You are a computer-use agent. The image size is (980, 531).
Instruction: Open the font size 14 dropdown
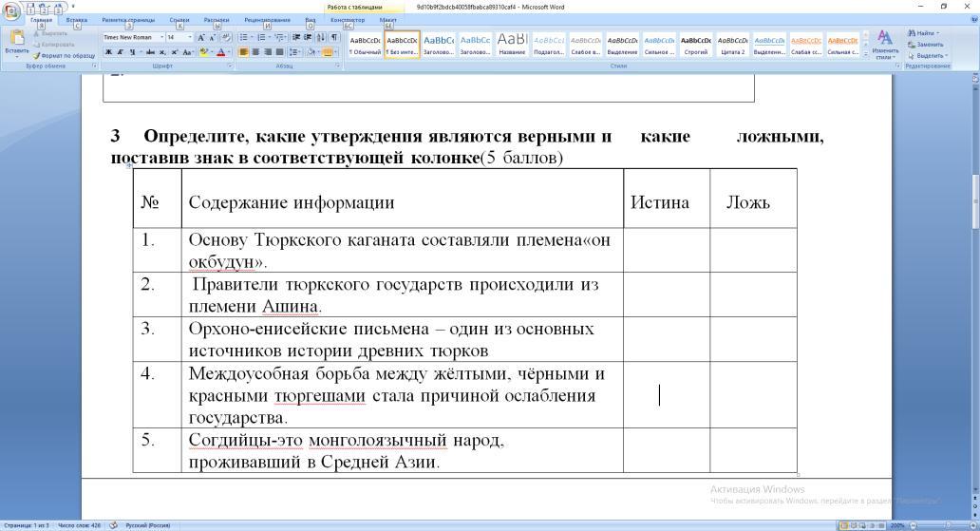190,38
